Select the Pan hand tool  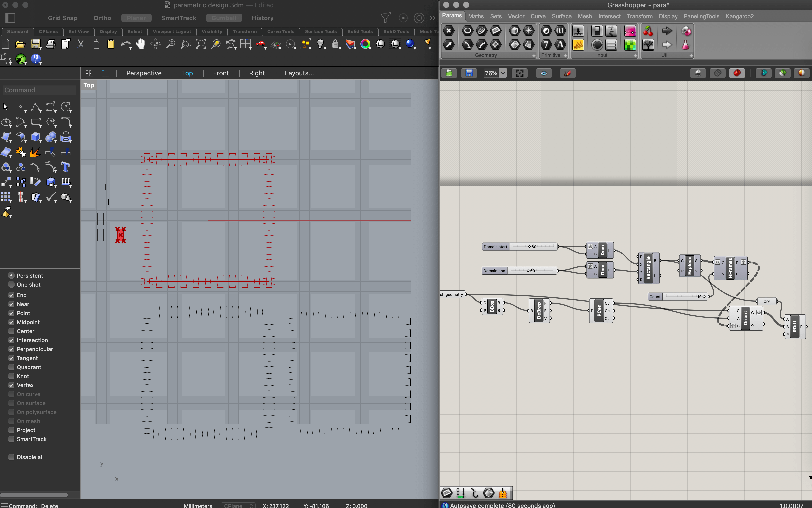point(141,44)
